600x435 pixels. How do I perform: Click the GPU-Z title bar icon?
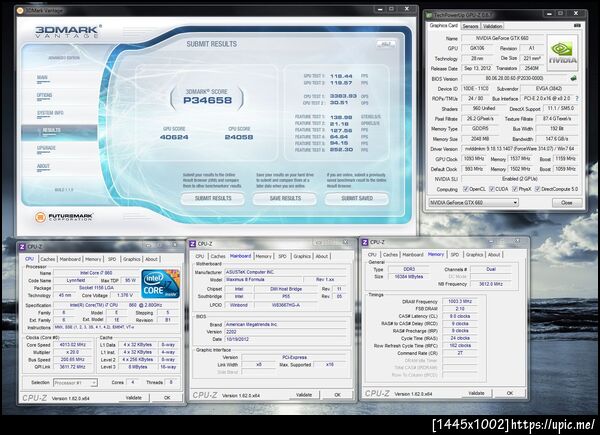tap(429, 15)
